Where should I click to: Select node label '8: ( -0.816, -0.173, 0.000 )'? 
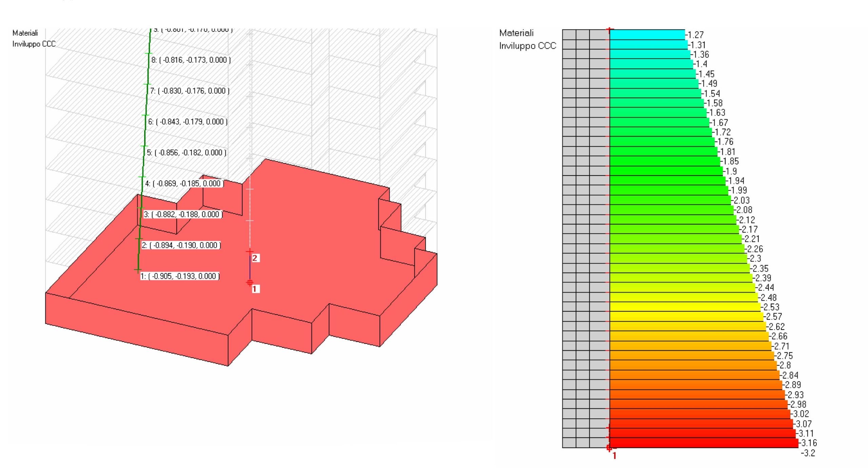tap(191, 60)
